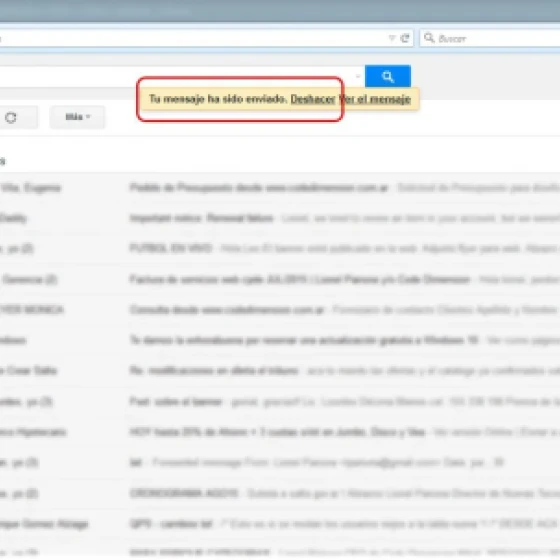This screenshot has height=560, width=560.
Task: Click the Tu mensaje ha sido enviado notification
Action: (218, 99)
